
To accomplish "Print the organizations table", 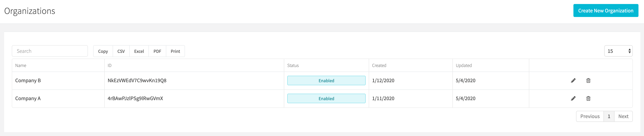I will (175, 51).
